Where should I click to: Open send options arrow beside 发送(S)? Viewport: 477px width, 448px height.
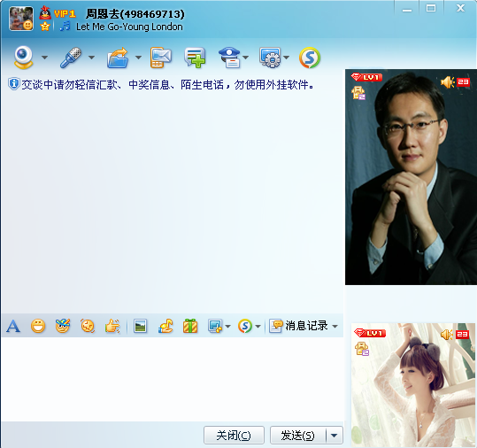tap(334, 436)
